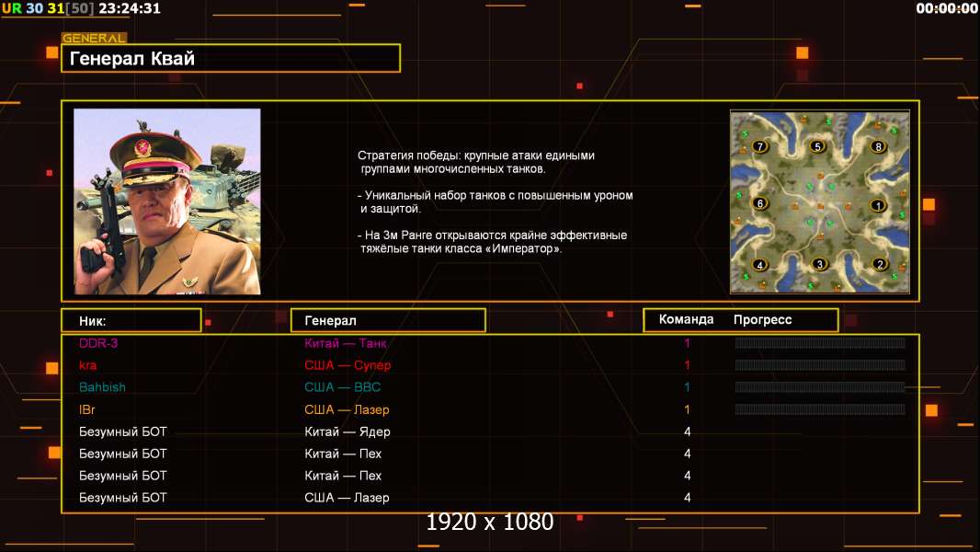
Task: Click the IBr loading progress bar
Action: (x=820, y=409)
